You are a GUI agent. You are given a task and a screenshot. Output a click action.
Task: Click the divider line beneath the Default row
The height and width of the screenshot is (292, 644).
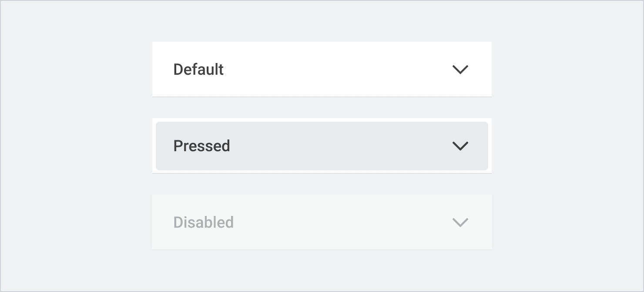pos(322,96)
